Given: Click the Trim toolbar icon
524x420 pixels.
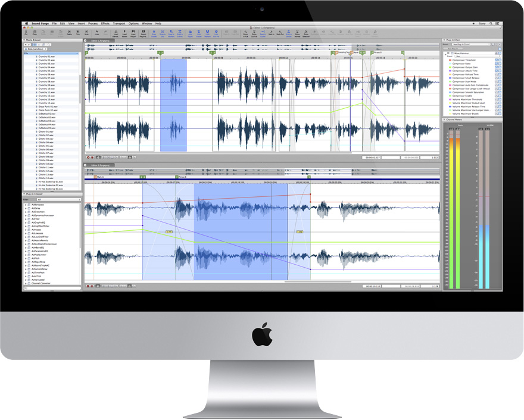Looking at the screenshot, I should tap(78, 33).
